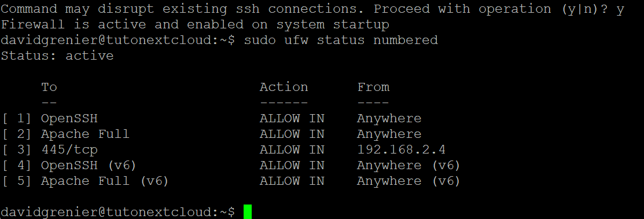Click the 'sudo ufw status numbered' command
644x219 pixels.
point(341,41)
